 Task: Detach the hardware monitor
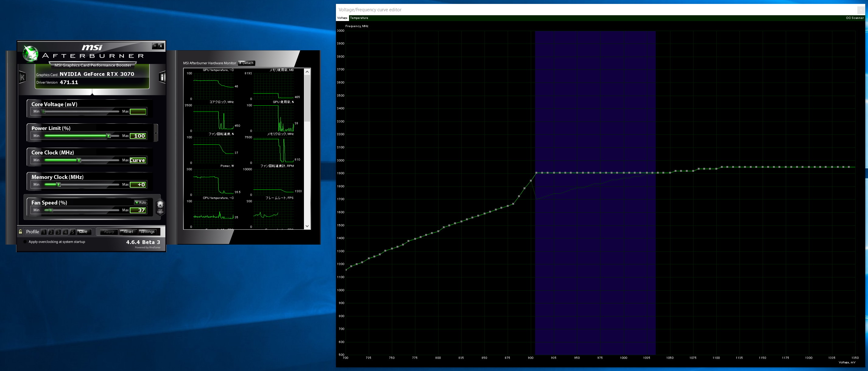[246, 63]
